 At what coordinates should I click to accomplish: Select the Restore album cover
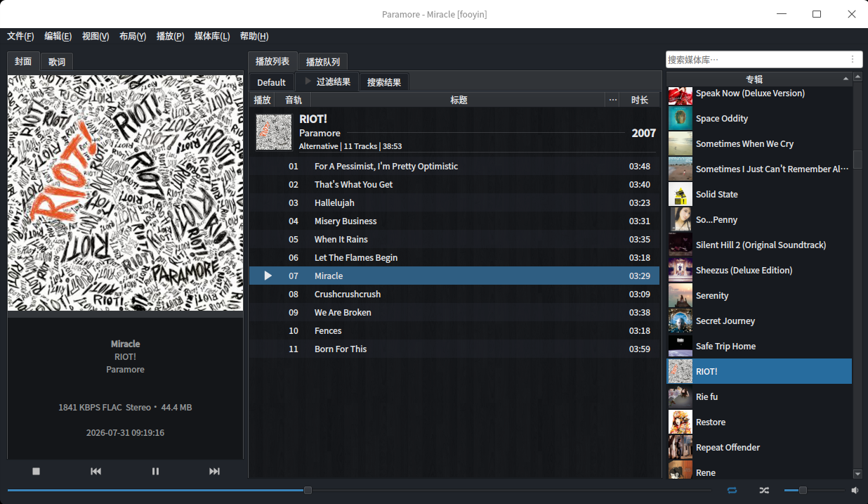[680, 422]
